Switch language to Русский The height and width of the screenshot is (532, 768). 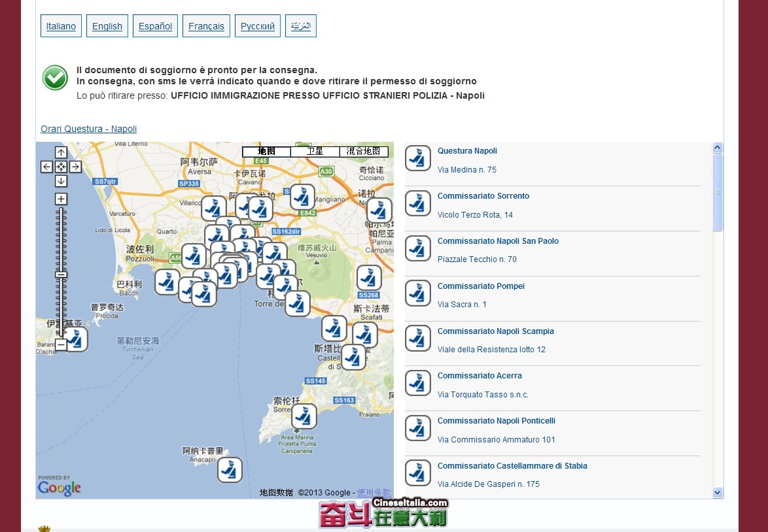point(258,26)
